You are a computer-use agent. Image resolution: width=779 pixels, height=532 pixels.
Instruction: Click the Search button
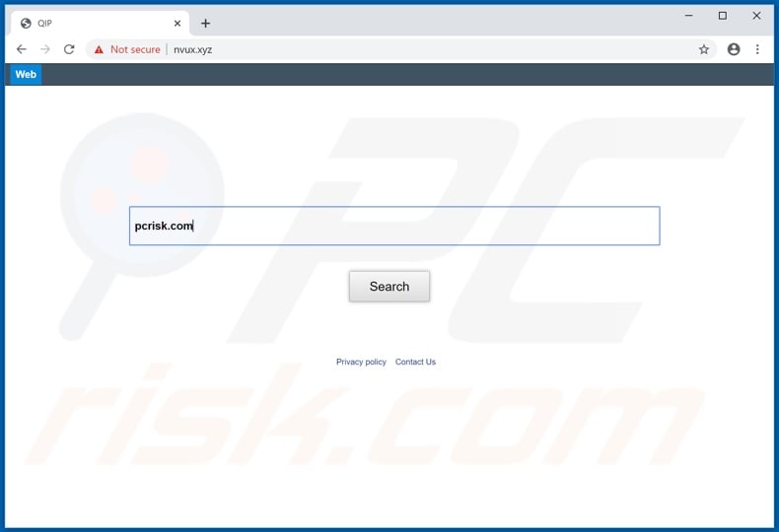point(389,287)
